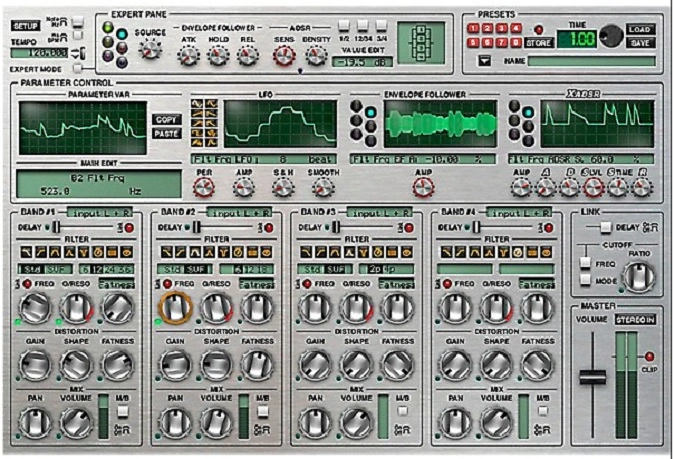Viewport: 675px width, 459px height.
Task: Select the Std filter mode in Band #1
Action: click(x=31, y=270)
